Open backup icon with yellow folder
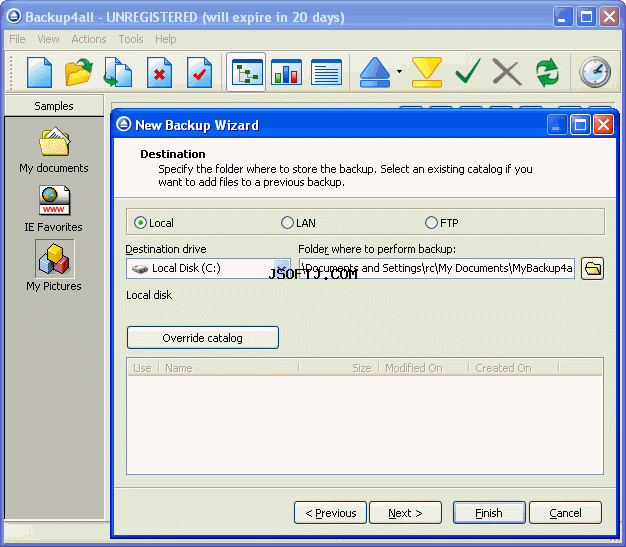 [79, 72]
